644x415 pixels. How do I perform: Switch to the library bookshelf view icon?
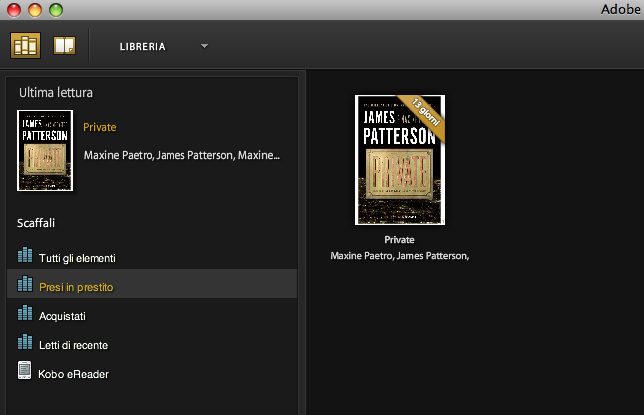[25, 46]
